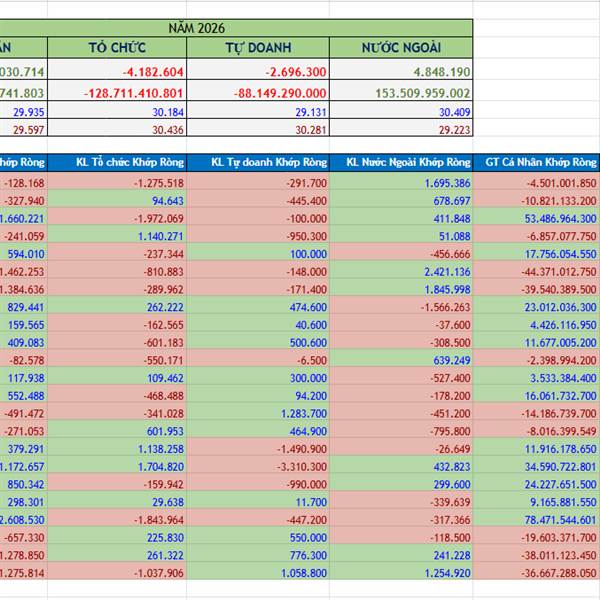Select cell with value 30.281
Image resolution: width=600 pixels, height=600 pixels.
pyautogui.click(x=258, y=128)
